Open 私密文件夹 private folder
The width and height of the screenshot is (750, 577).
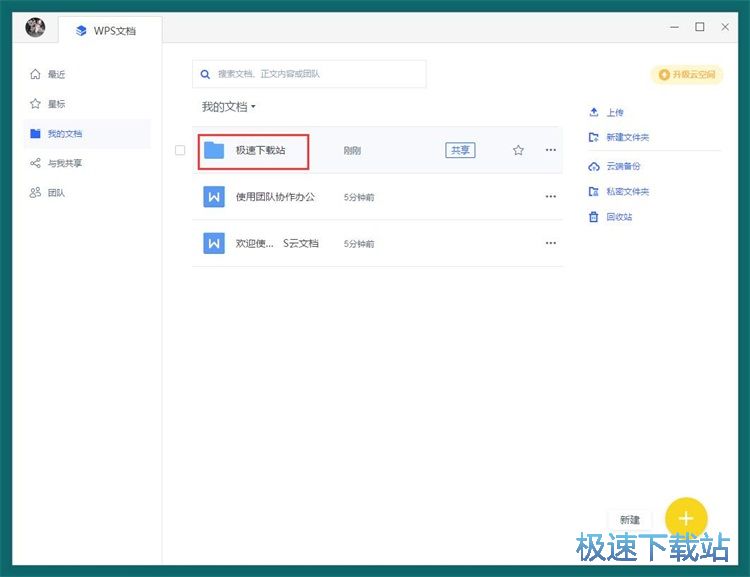point(628,191)
